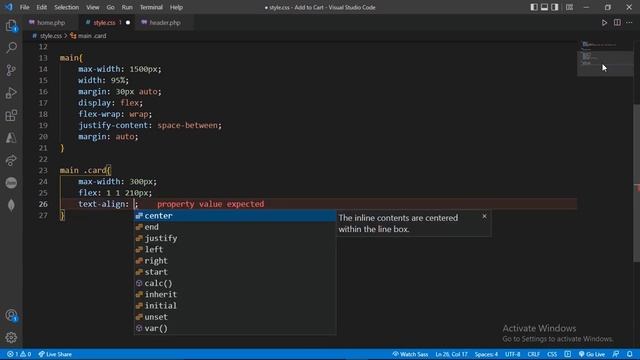The image size is (640, 360).
Task: Toggle the primary side bar layout icon
Action: point(534,7)
